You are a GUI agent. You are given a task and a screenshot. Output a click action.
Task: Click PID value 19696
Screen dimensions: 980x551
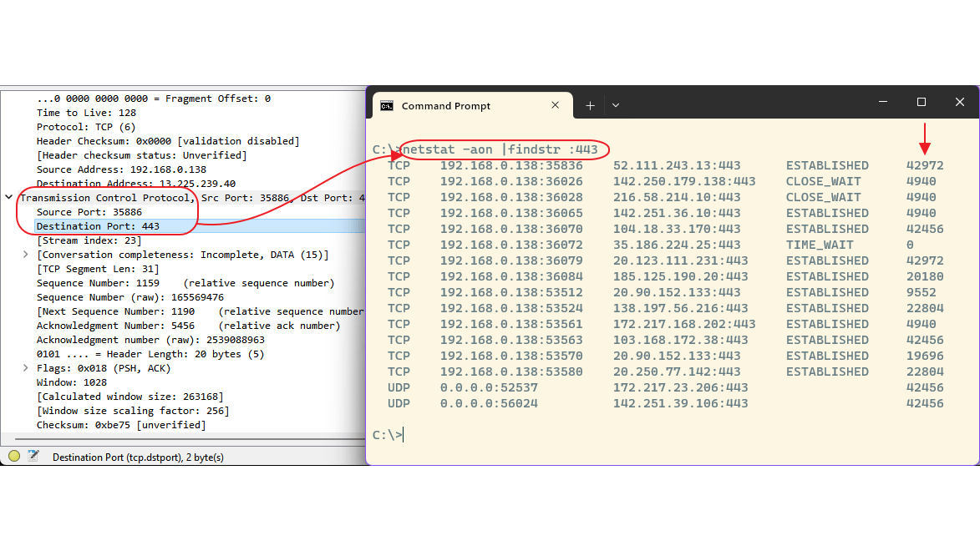pos(925,356)
